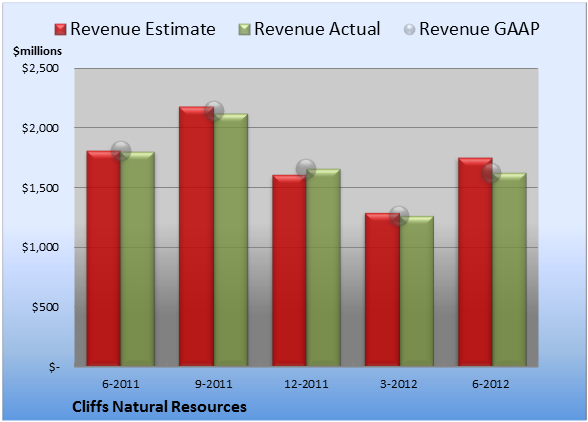Screen dimensions: 588x422
Task: Click the '9-2011' quarter label
Action: pos(214,384)
